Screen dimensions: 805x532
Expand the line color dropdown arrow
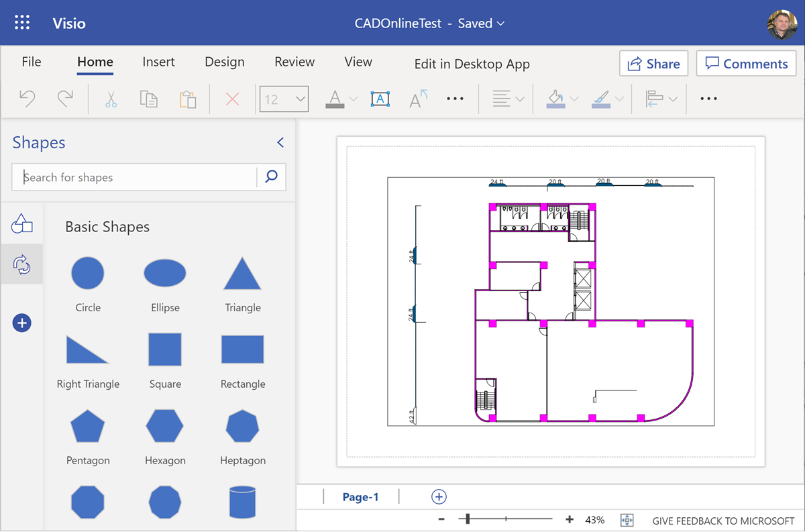click(x=619, y=99)
